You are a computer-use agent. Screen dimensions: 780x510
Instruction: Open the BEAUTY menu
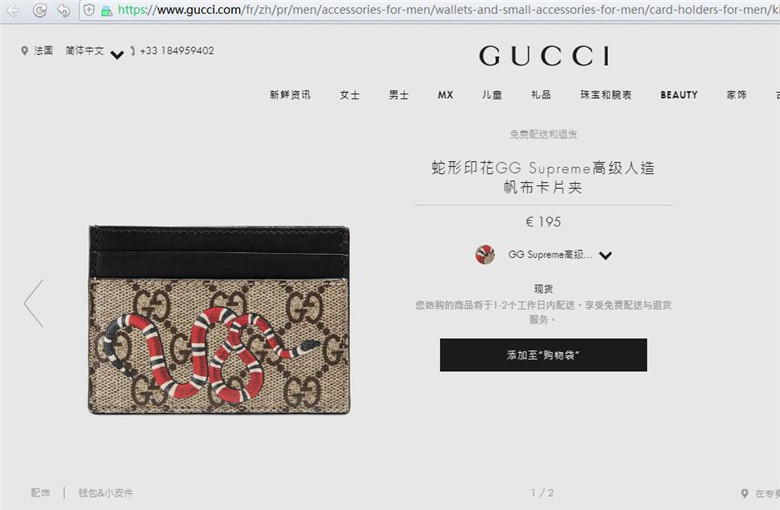point(679,95)
